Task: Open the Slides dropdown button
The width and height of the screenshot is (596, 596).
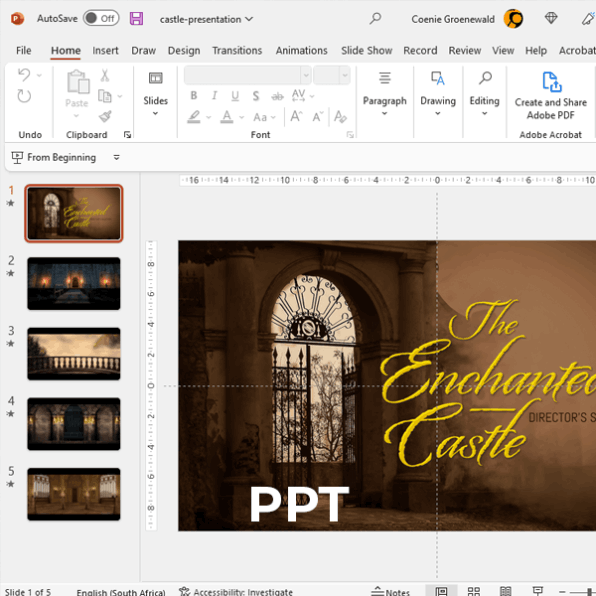Action: [155, 94]
